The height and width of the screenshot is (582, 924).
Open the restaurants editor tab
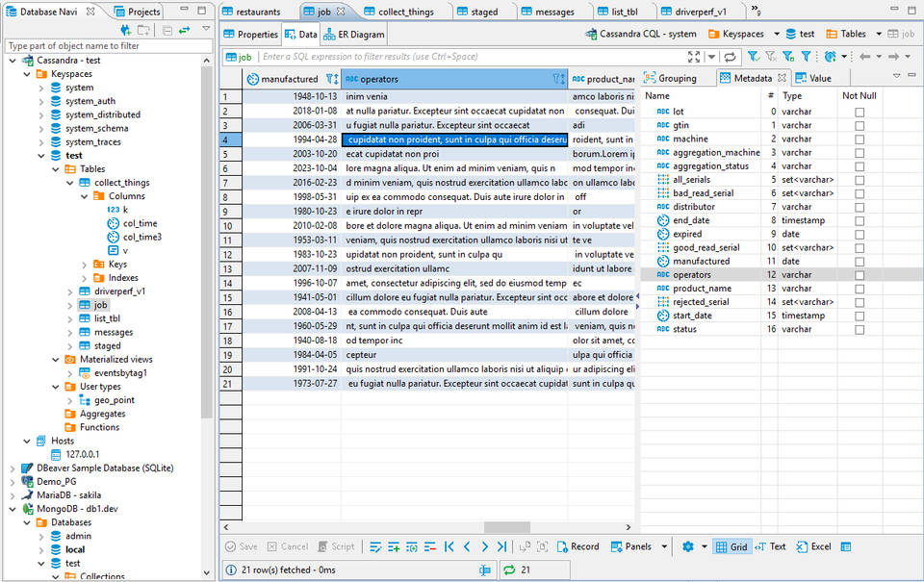pyautogui.click(x=251, y=12)
